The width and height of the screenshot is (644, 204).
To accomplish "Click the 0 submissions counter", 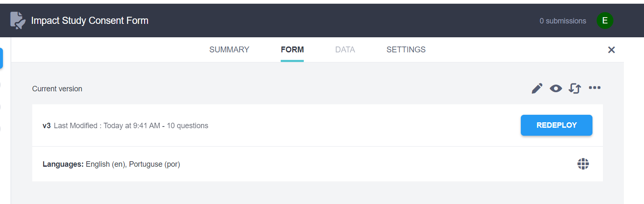I will click(x=563, y=21).
